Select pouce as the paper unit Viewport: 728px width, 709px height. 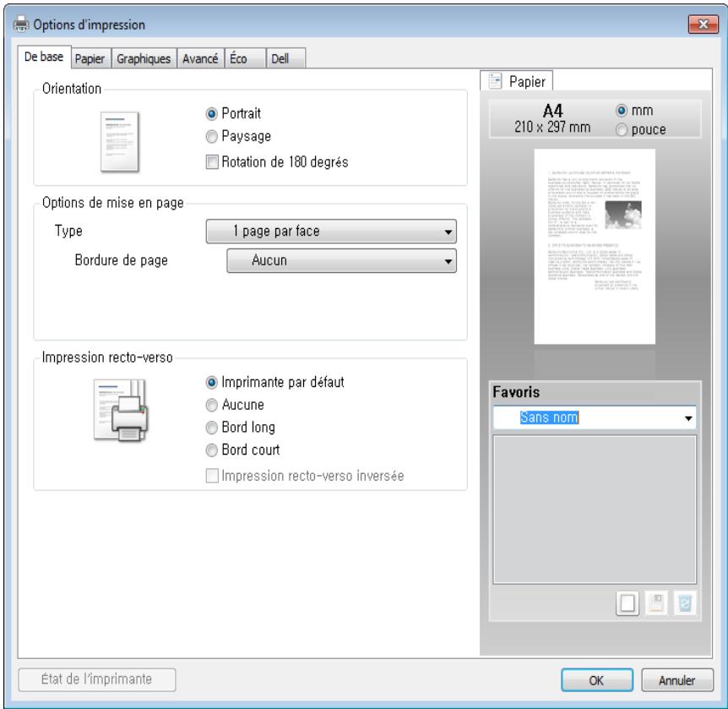pyautogui.click(x=622, y=130)
